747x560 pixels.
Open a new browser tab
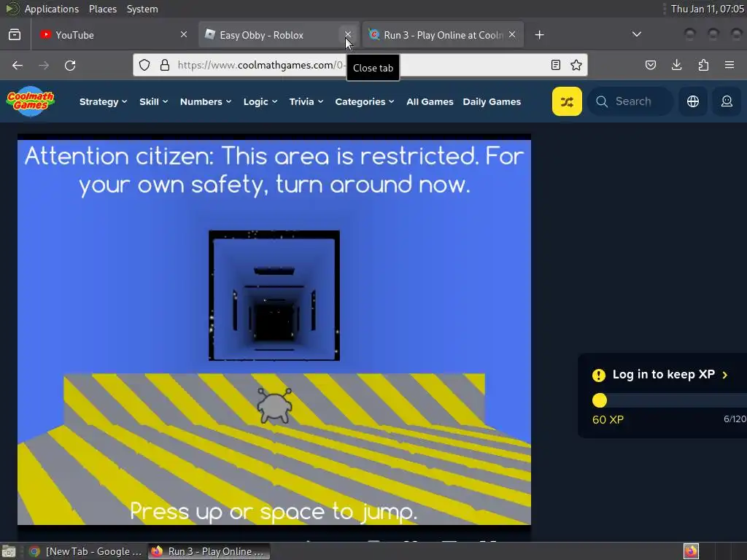(x=539, y=35)
